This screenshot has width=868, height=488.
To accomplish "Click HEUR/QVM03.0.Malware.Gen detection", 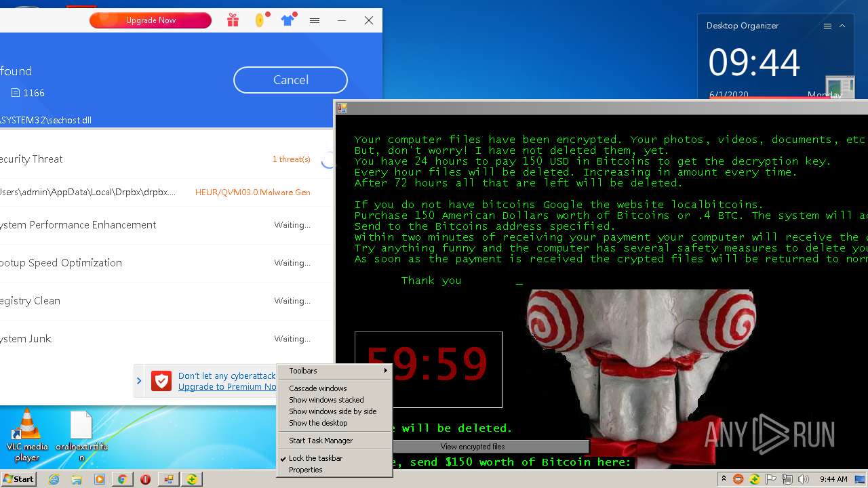I will [253, 192].
